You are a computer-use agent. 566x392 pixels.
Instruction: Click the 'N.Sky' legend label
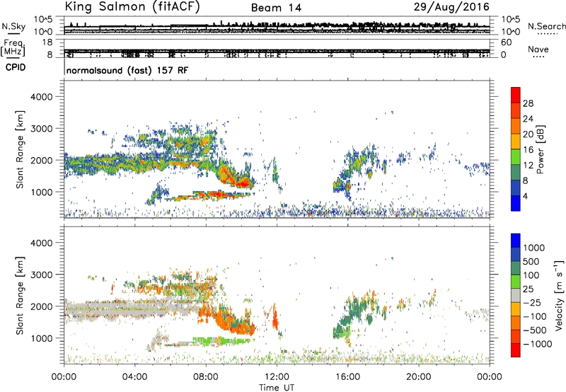pyautogui.click(x=13, y=26)
